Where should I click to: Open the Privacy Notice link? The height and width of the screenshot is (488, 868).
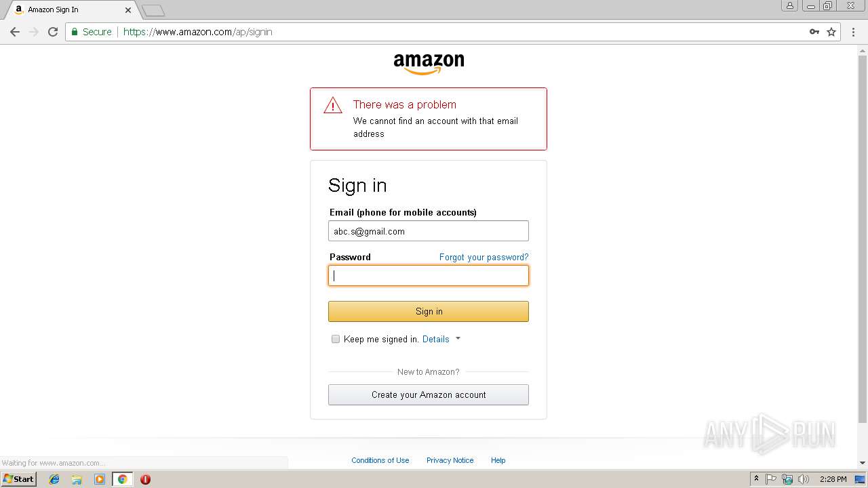pos(450,460)
